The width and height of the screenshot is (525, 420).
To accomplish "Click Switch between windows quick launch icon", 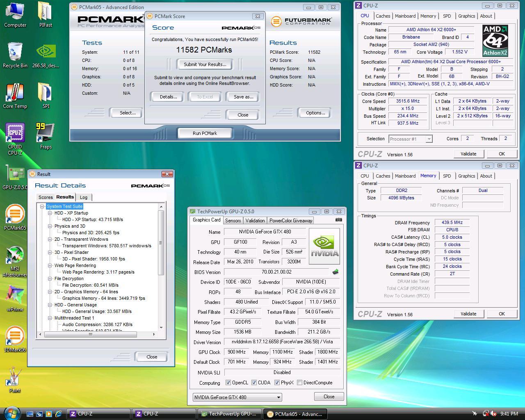I will 39,414.
